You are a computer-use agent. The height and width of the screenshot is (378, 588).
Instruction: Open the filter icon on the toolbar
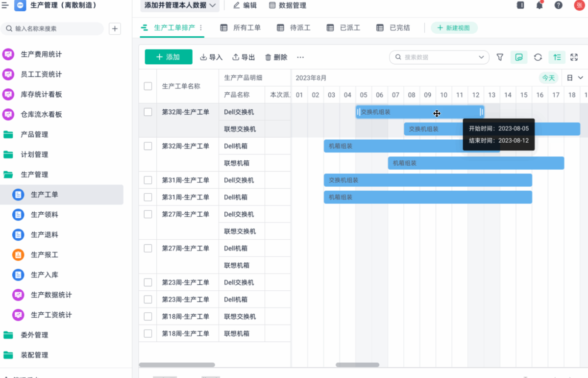pos(500,57)
